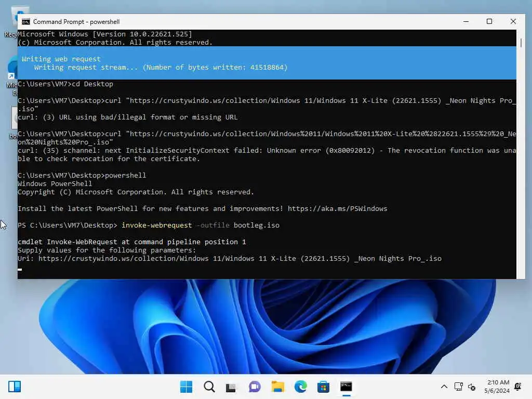The height and width of the screenshot is (399, 532).
Task: Open File Explorer from the taskbar
Action: pos(277,387)
